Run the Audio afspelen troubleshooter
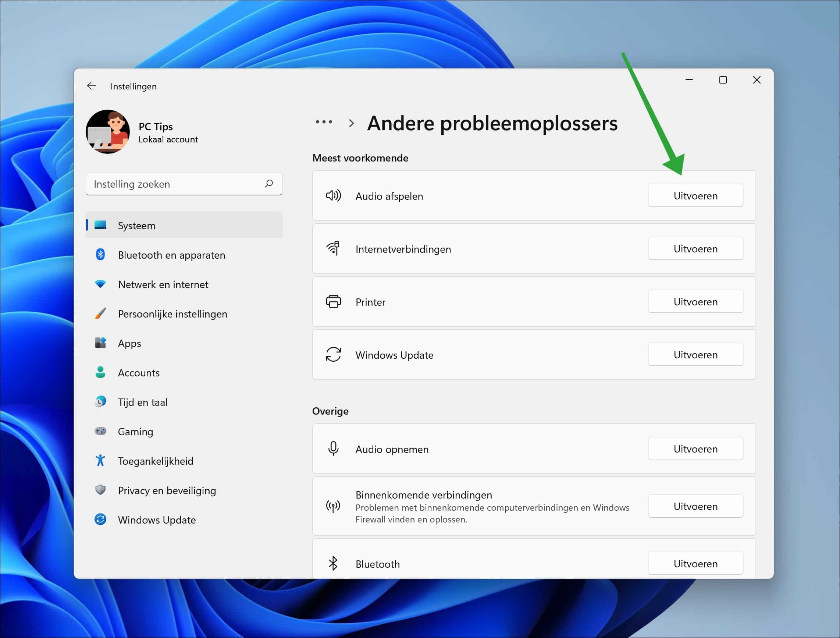Viewport: 840px width, 638px height. [695, 196]
